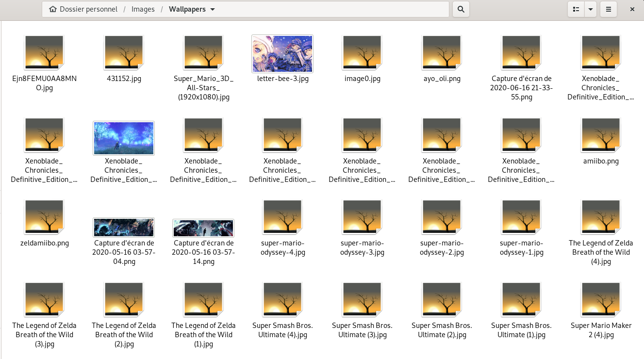Expand the Wallpapers folder path dropdown
Screen dimensions: 644x359
tap(213, 9)
